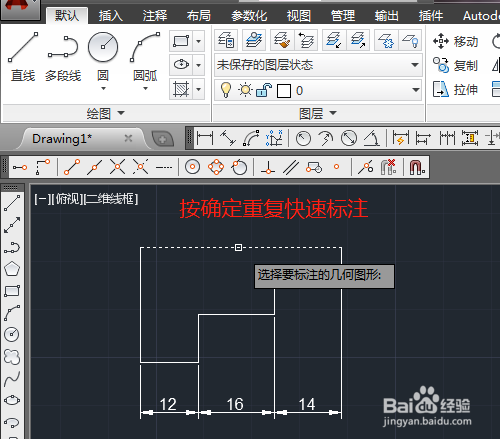
Task: Click the Center object snap icon
Action: (x=192, y=167)
